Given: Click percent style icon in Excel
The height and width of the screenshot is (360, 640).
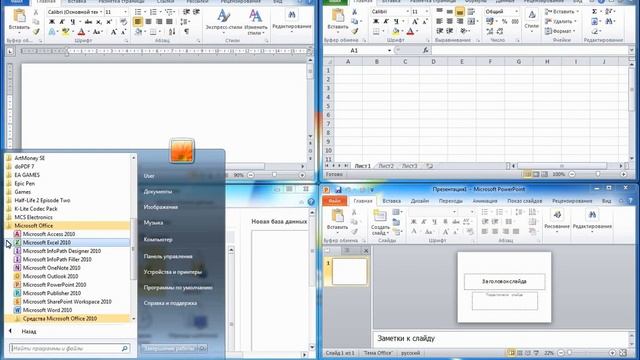Looking at the screenshot, I should click(x=504, y=21).
